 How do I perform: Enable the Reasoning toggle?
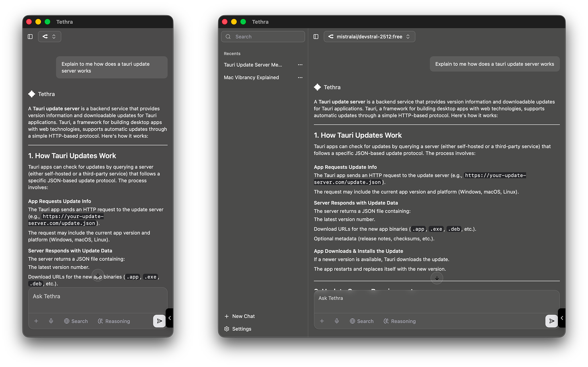(399, 321)
